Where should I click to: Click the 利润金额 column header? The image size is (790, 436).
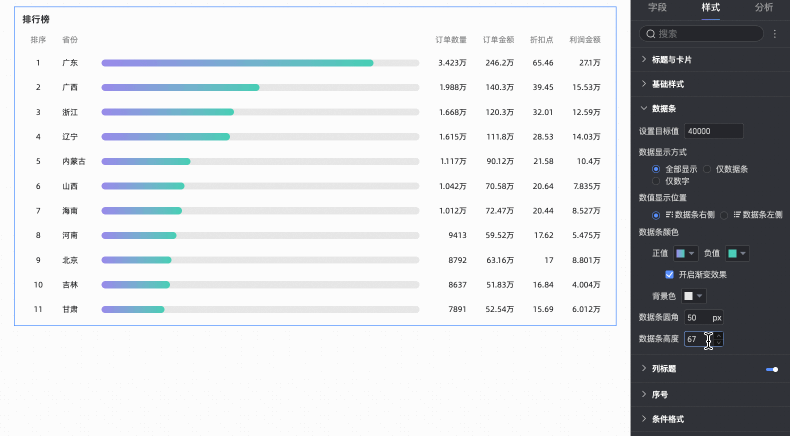(x=585, y=40)
